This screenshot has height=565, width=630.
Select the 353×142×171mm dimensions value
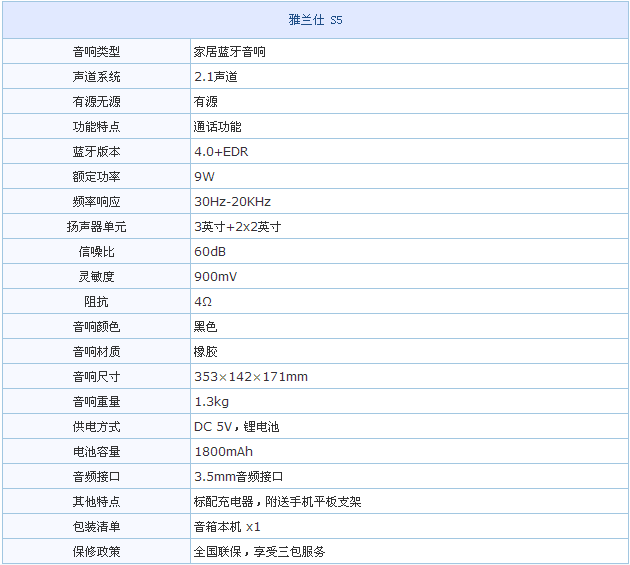click(251, 377)
